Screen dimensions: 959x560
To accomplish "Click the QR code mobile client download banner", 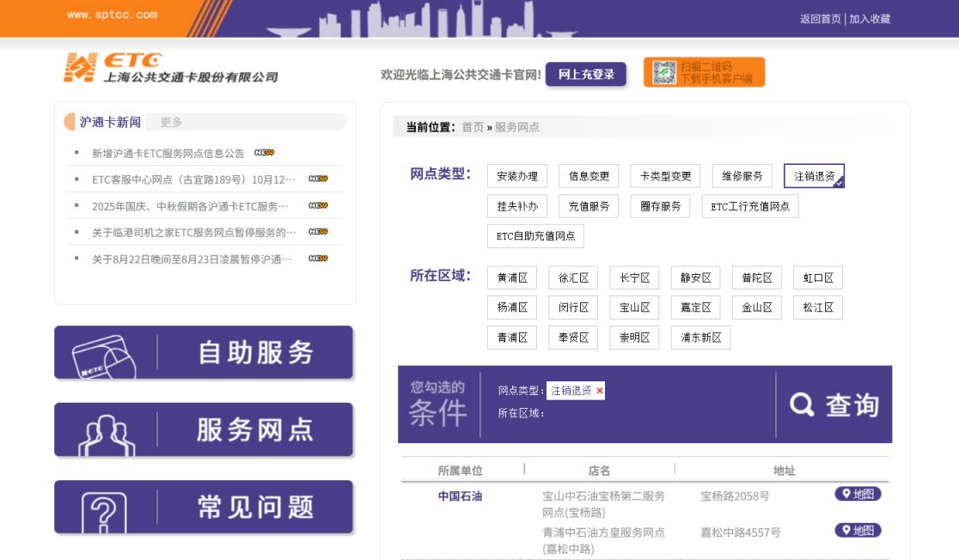I will [x=704, y=72].
